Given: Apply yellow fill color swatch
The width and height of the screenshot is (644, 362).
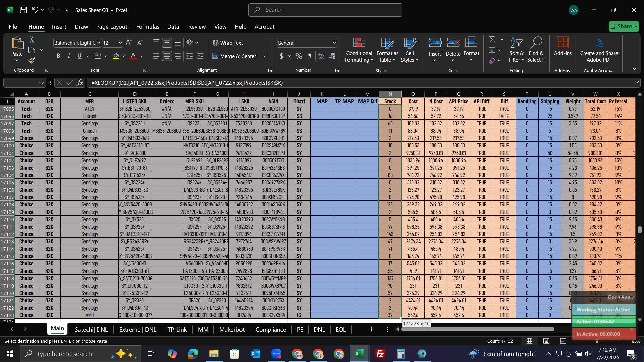Looking at the screenshot, I should click(116, 56).
